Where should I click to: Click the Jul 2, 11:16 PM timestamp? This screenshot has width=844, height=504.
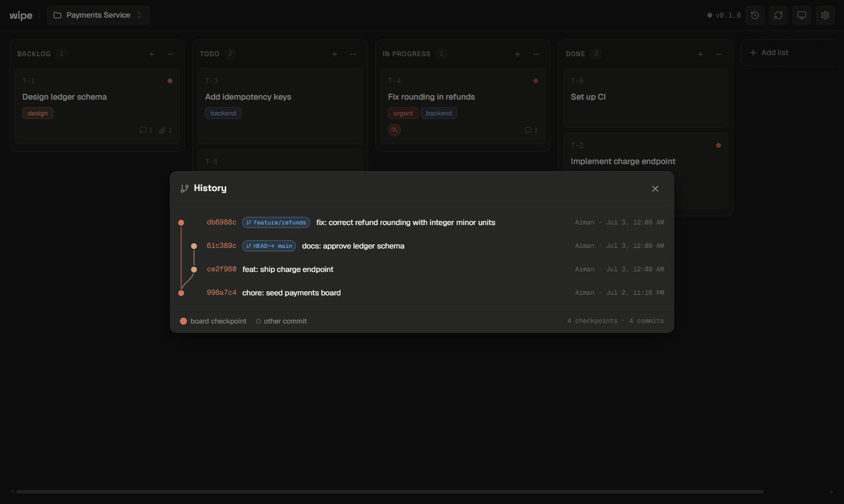pos(635,293)
